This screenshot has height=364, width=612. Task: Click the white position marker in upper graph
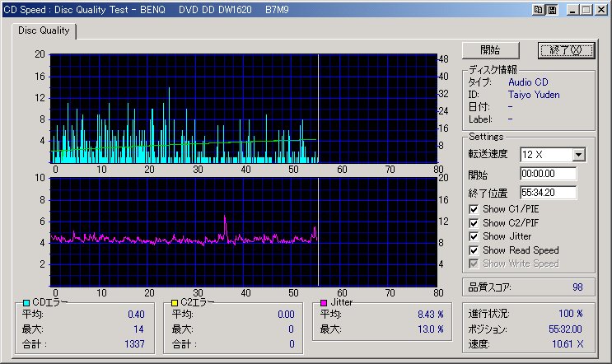coord(318,107)
